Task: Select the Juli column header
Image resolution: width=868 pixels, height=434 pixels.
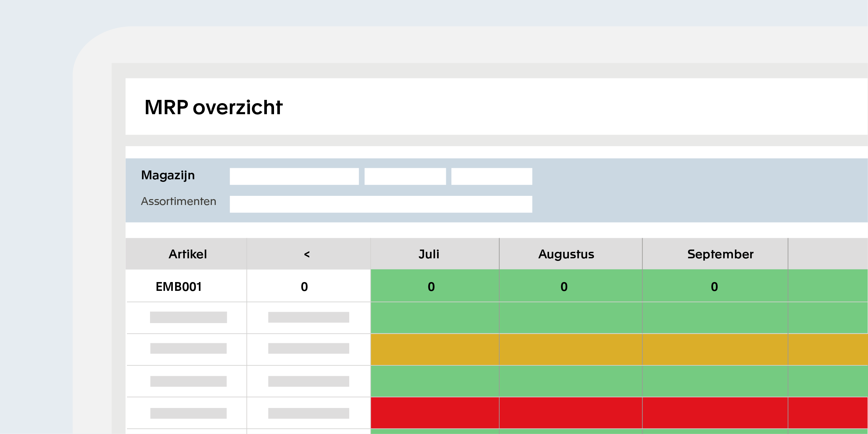Action: 429,254
